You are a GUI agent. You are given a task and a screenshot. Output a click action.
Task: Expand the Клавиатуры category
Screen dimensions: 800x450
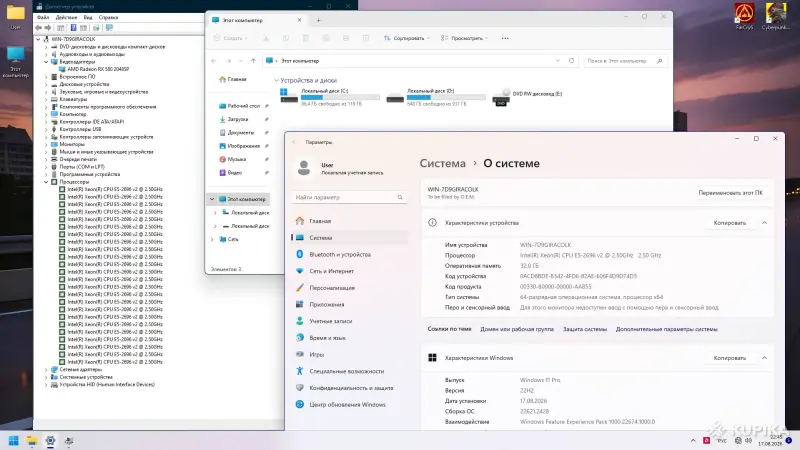click(46, 99)
